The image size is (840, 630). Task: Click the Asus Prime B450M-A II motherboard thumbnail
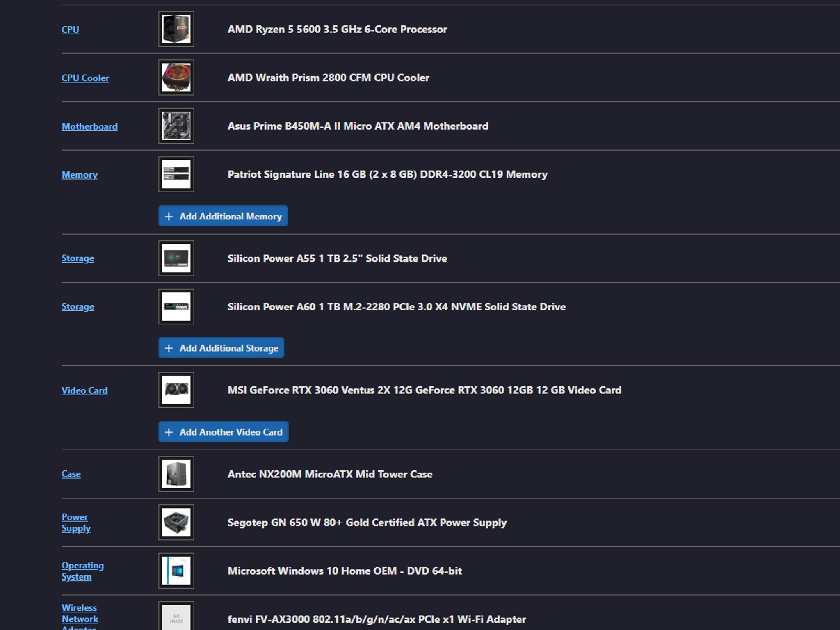pyautogui.click(x=176, y=126)
